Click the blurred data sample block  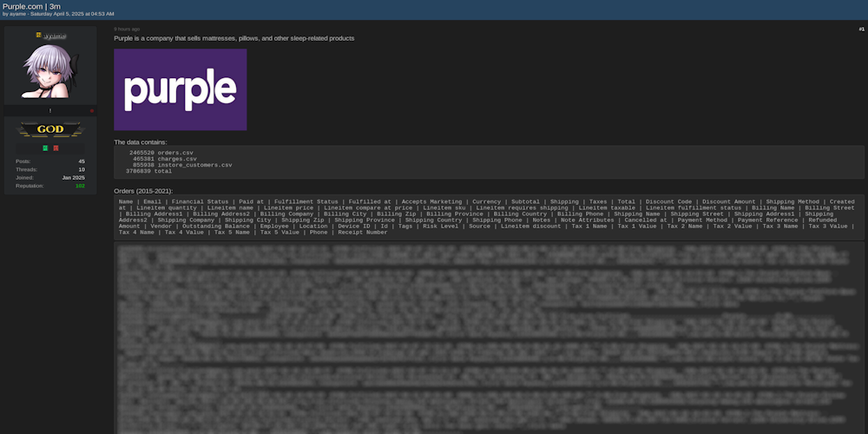489,339
